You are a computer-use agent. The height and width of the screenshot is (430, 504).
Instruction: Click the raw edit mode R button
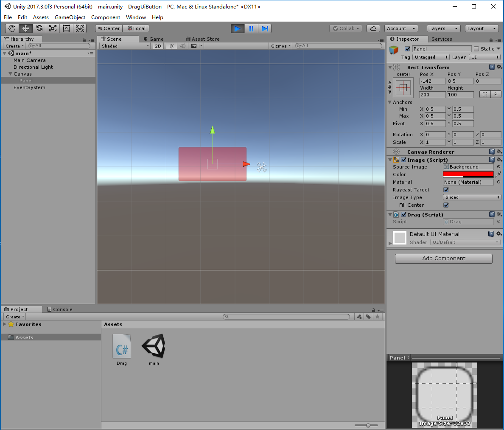496,95
